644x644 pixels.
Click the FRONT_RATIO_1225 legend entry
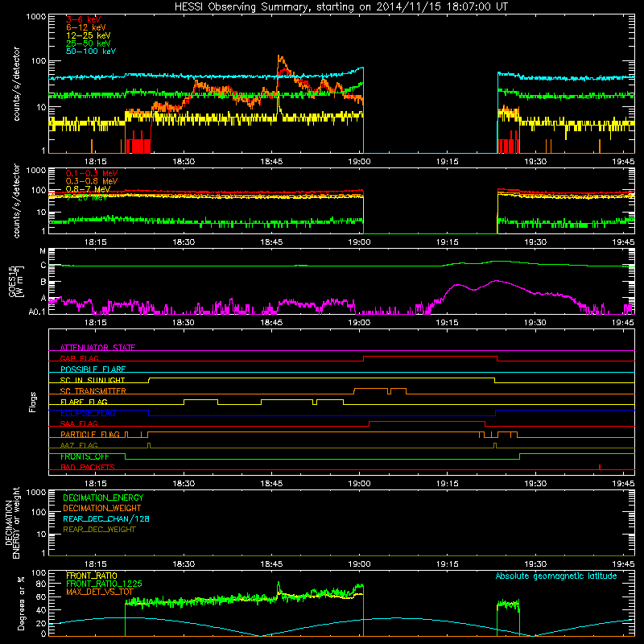coord(104,584)
